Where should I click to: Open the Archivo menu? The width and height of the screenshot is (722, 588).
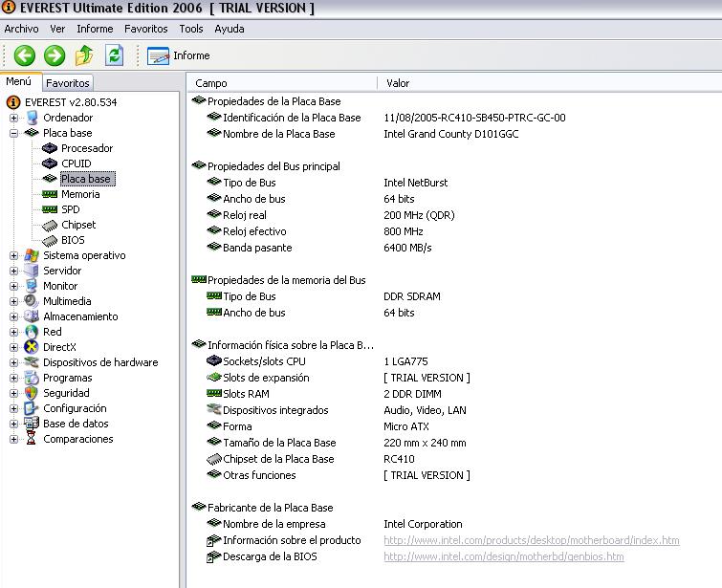21,29
